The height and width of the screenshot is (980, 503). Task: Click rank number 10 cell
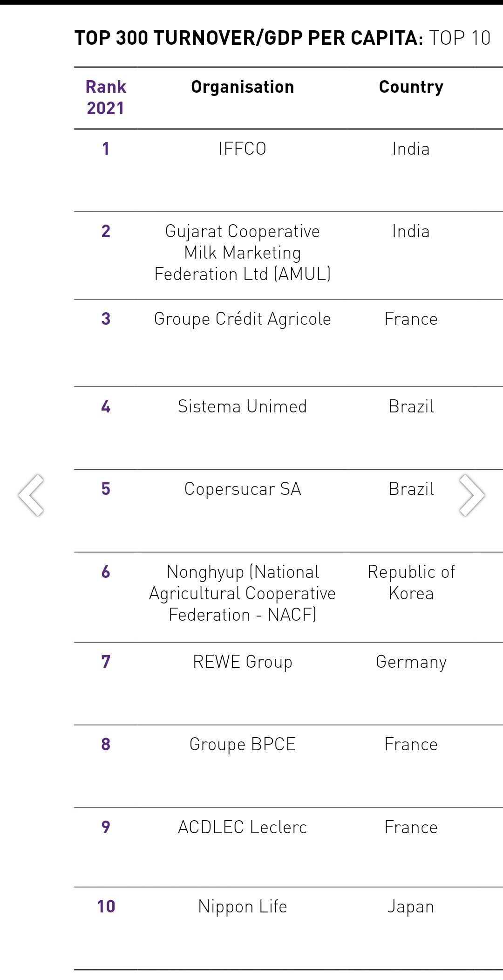(106, 906)
